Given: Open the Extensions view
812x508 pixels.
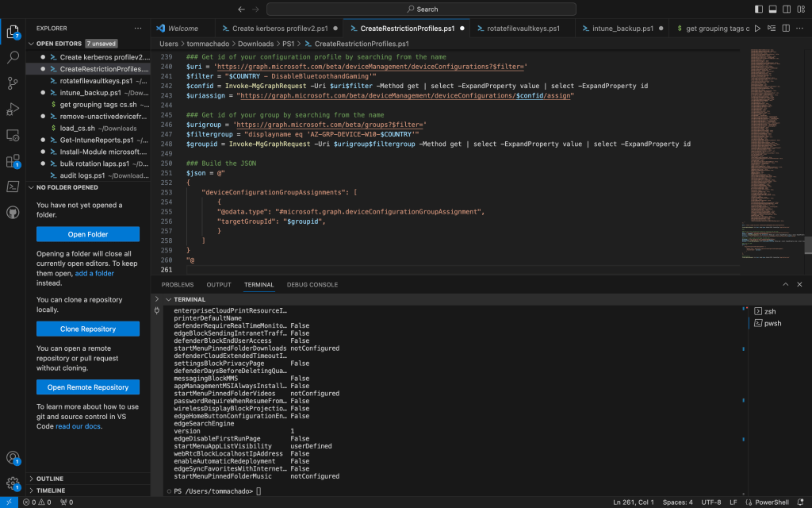Looking at the screenshot, I should [x=13, y=160].
